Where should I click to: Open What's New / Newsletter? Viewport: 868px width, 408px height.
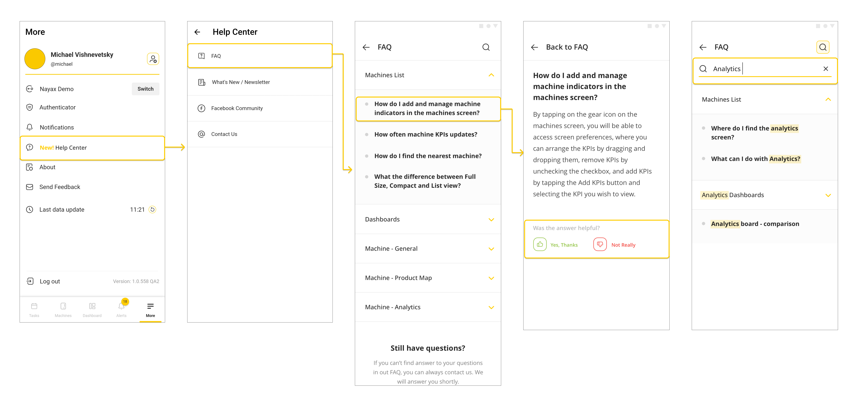click(260, 82)
